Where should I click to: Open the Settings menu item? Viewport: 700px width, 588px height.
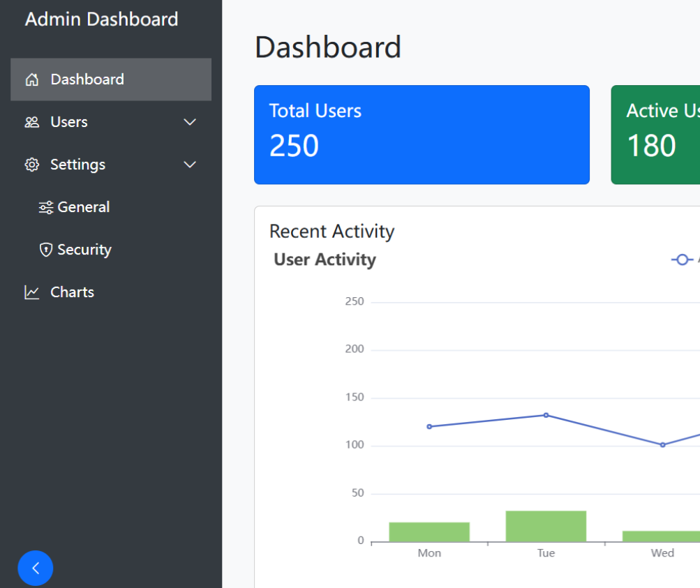click(x=111, y=165)
